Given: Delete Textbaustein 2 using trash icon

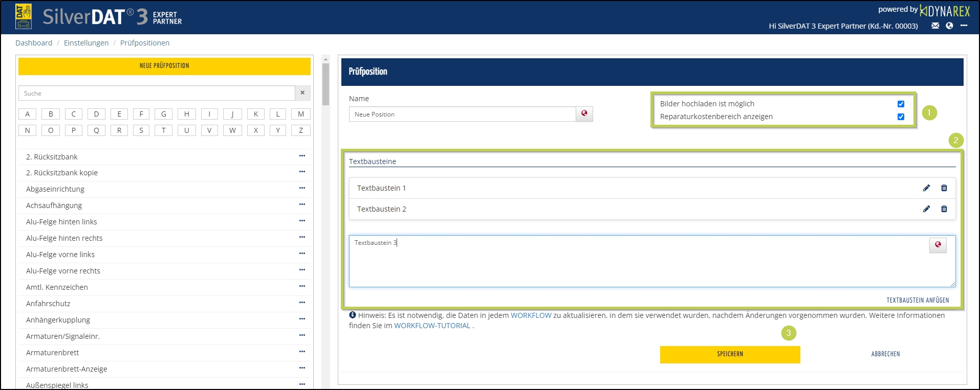Looking at the screenshot, I should coord(944,209).
